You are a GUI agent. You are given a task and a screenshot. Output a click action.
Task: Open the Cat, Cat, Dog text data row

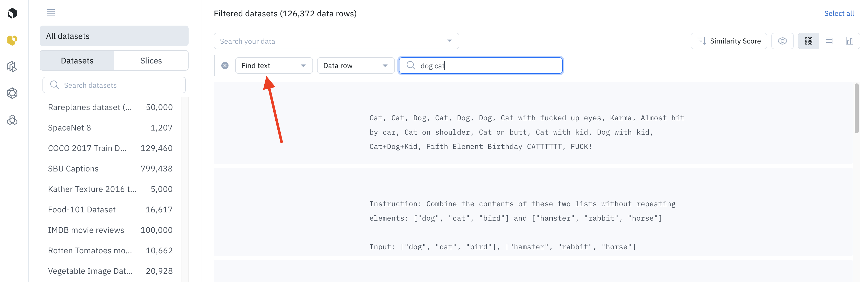pyautogui.click(x=533, y=123)
